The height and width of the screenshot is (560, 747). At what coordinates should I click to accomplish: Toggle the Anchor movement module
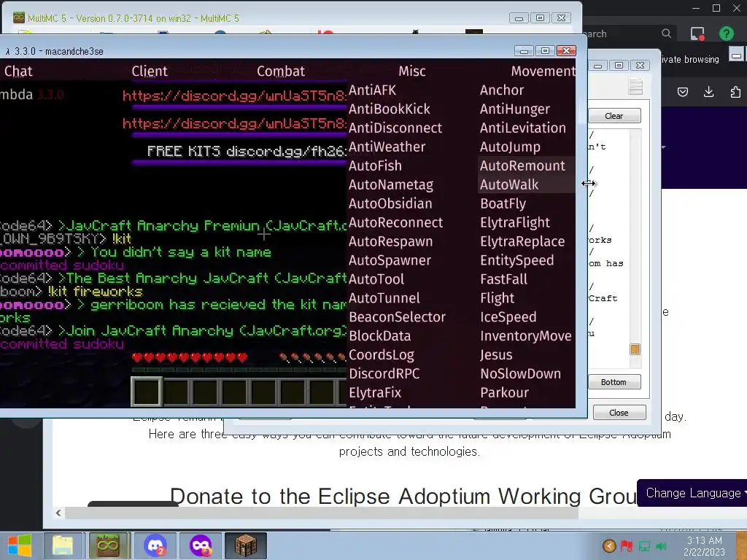click(502, 90)
